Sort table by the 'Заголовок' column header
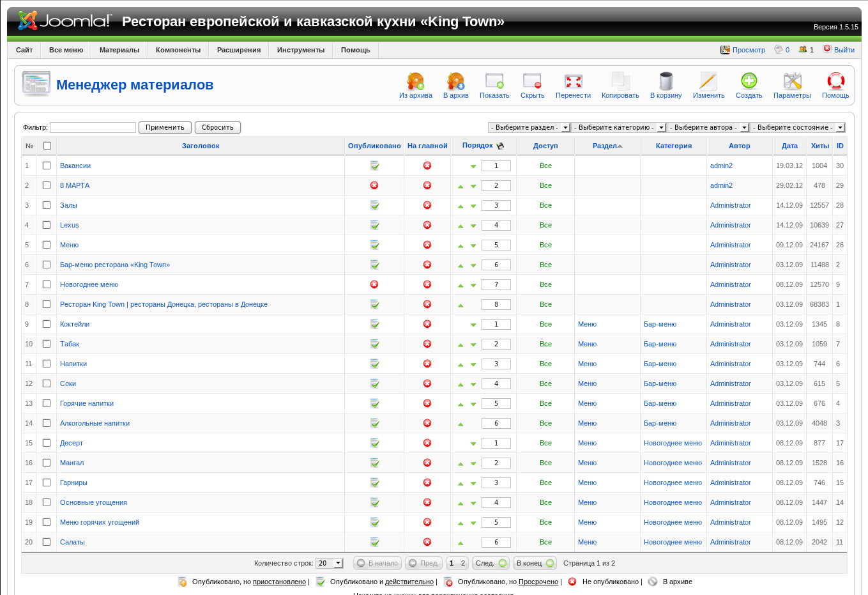This screenshot has width=868, height=595. pos(201,146)
